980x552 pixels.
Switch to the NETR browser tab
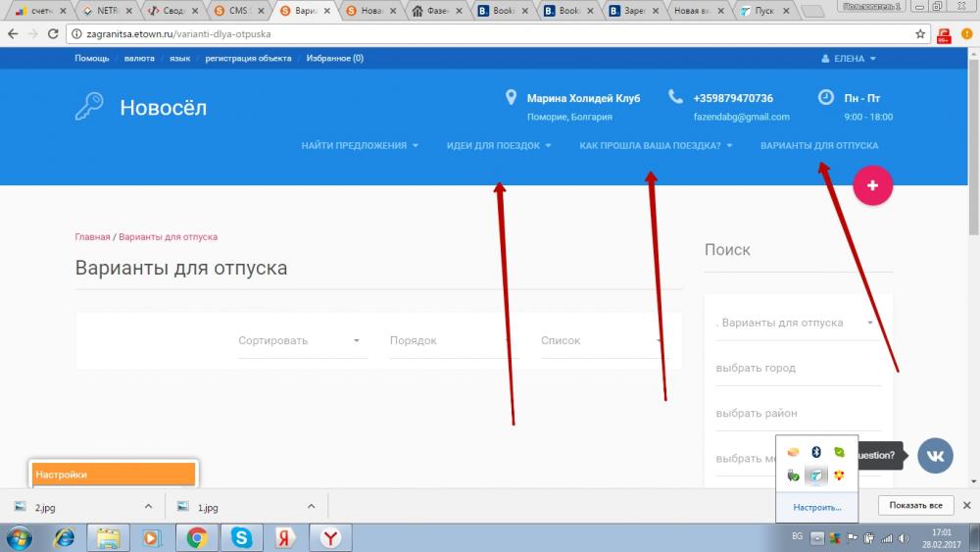click(107, 11)
